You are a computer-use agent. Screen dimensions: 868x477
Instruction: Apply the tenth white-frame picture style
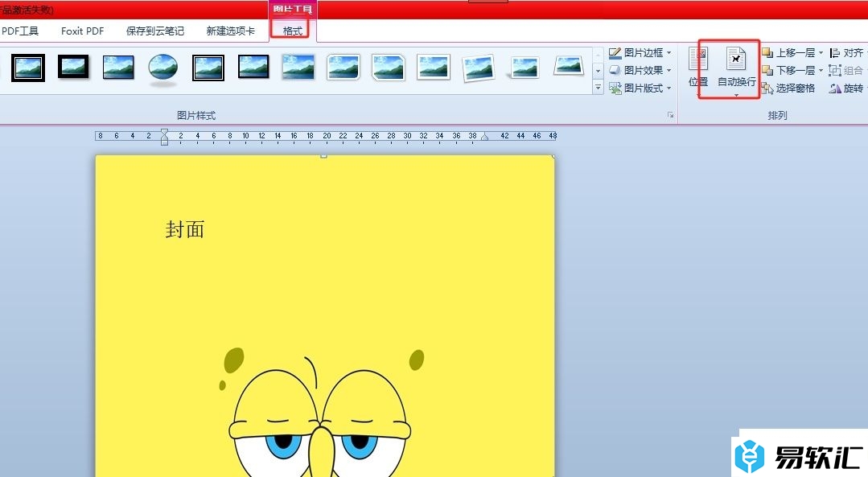click(434, 67)
